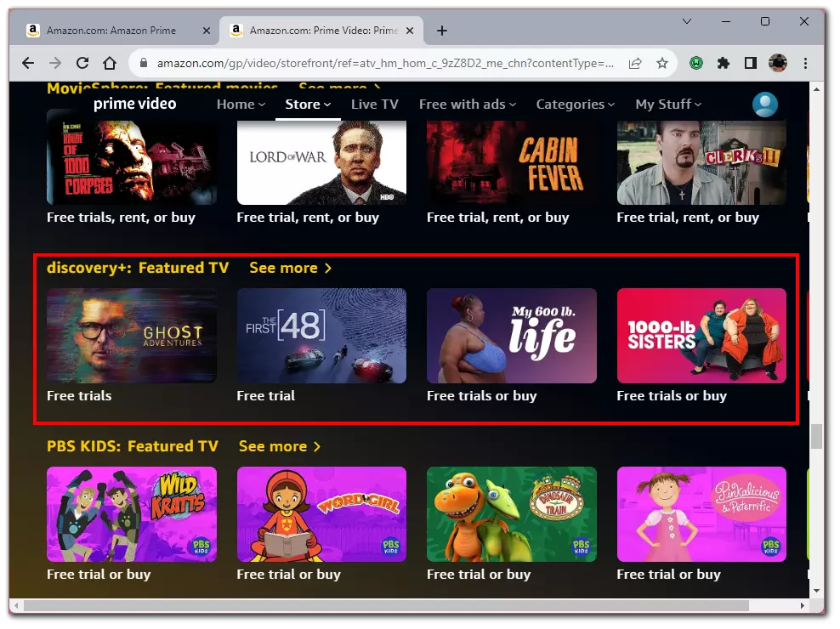
Task: Open the Chrome three-dot menu
Action: tap(805, 63)
